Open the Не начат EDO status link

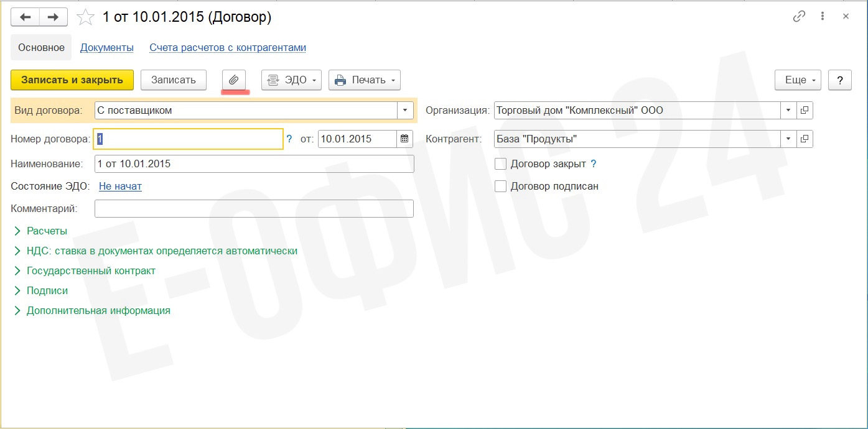(x=120, y=187)
